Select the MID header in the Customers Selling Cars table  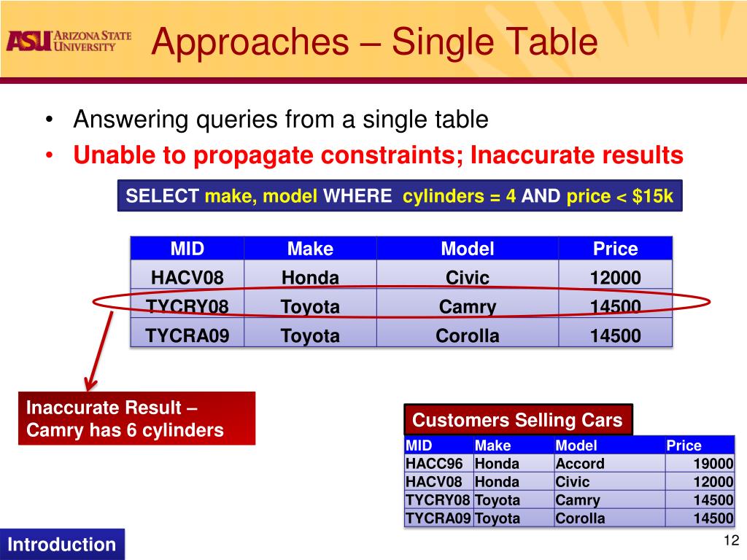point(438,446)
